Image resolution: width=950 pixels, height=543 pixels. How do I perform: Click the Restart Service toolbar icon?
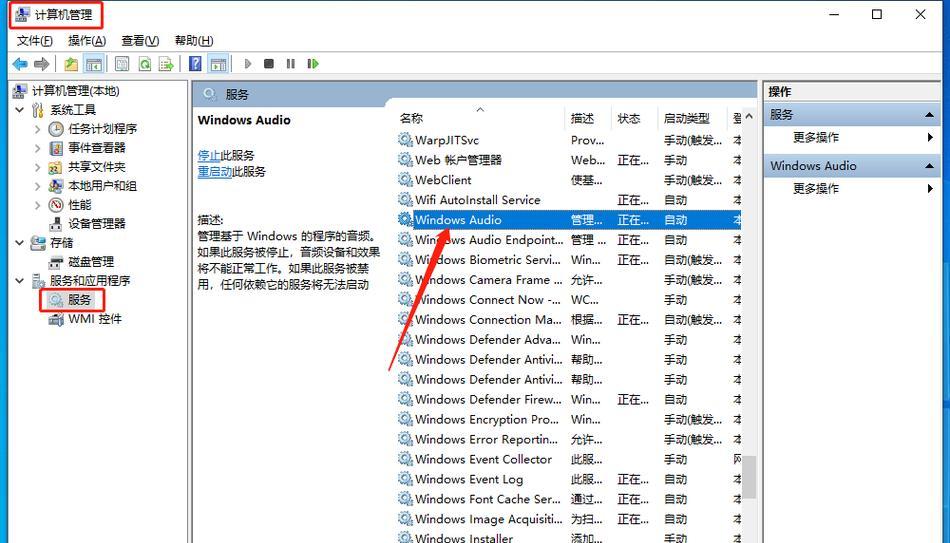(x=313, y=64)
